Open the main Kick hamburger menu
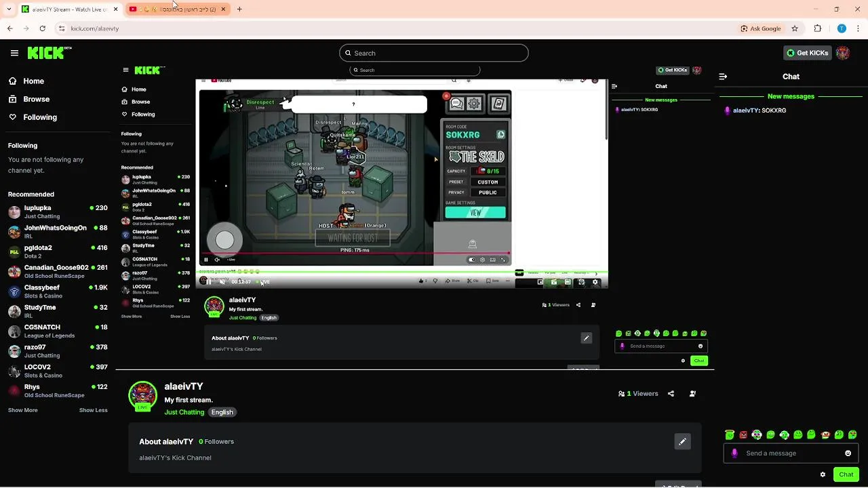868x488 pixels. (x=14, y=53)
